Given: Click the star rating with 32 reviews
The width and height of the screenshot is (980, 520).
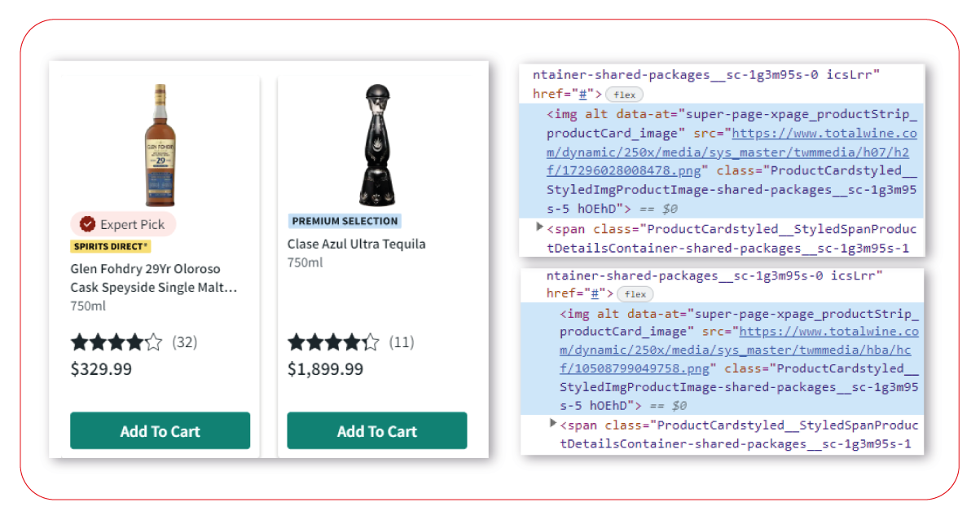Looking at the screenshot, I should (116, 342).
